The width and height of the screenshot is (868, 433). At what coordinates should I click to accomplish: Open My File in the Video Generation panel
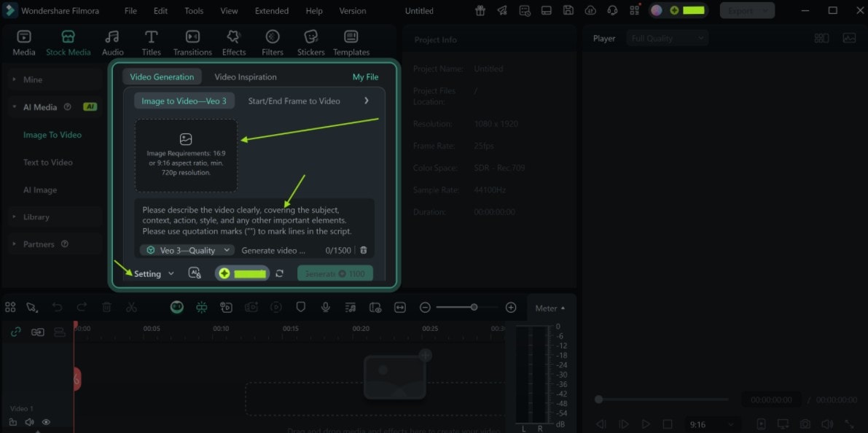coord(365,77)
